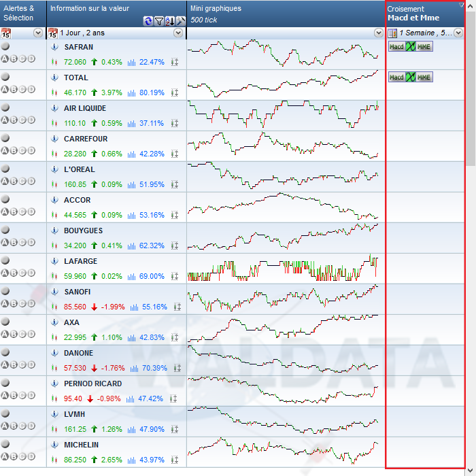Toggle selection D for CARREFOUR

31,150
